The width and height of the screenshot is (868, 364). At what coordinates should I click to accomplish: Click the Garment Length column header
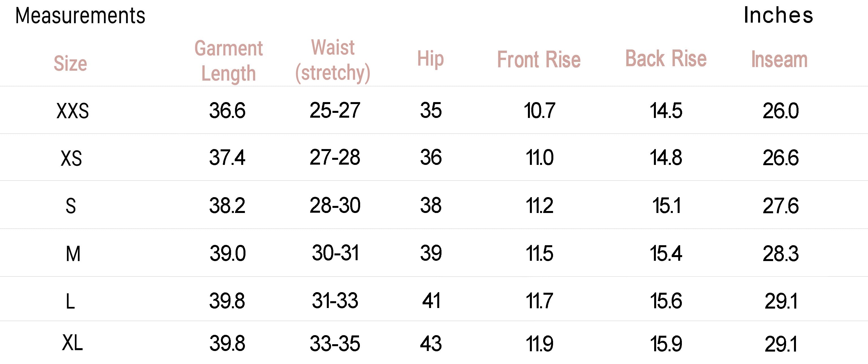pos(229,61)
